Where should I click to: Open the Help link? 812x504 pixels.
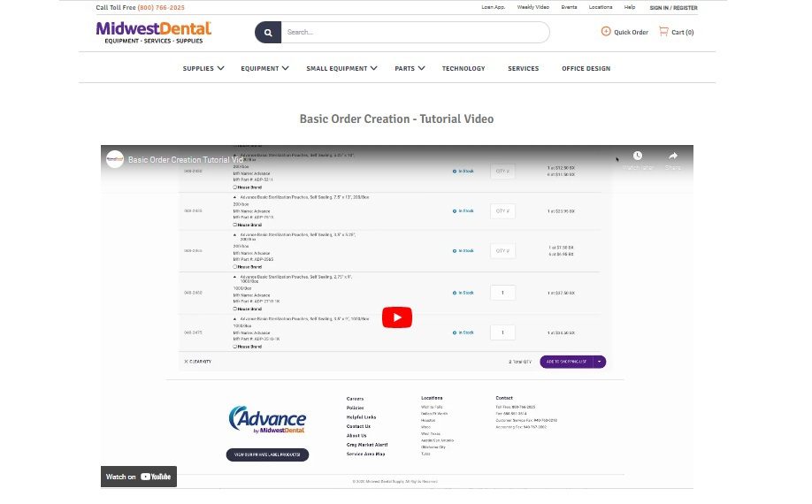[x=630, y=7]
